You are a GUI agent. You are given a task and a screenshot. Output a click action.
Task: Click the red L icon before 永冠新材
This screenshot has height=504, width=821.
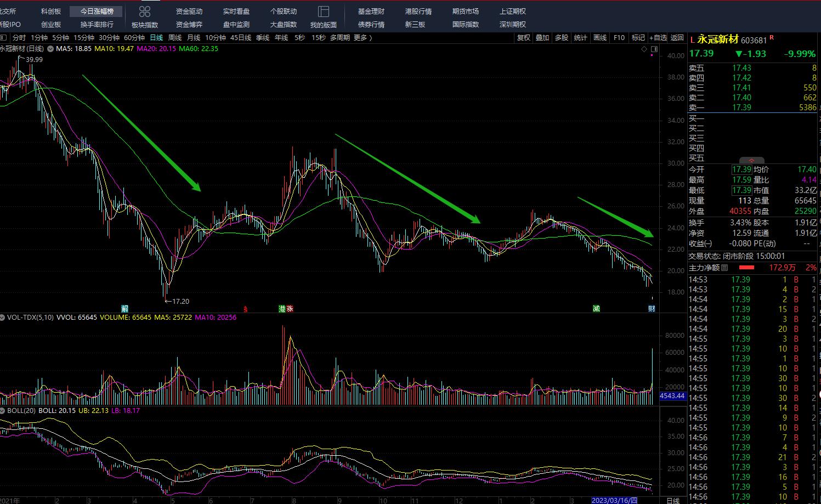[x=693, y=40]
